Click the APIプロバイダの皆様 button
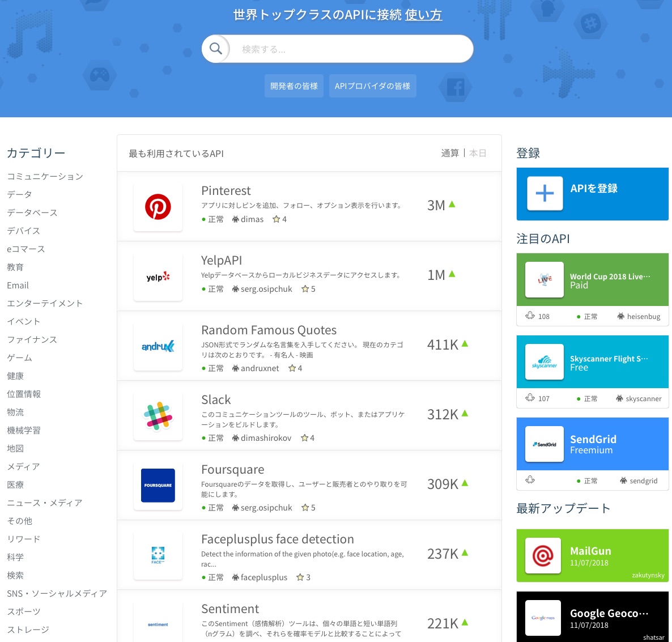This screenshot has height=642, width=672. coord(372,86)
